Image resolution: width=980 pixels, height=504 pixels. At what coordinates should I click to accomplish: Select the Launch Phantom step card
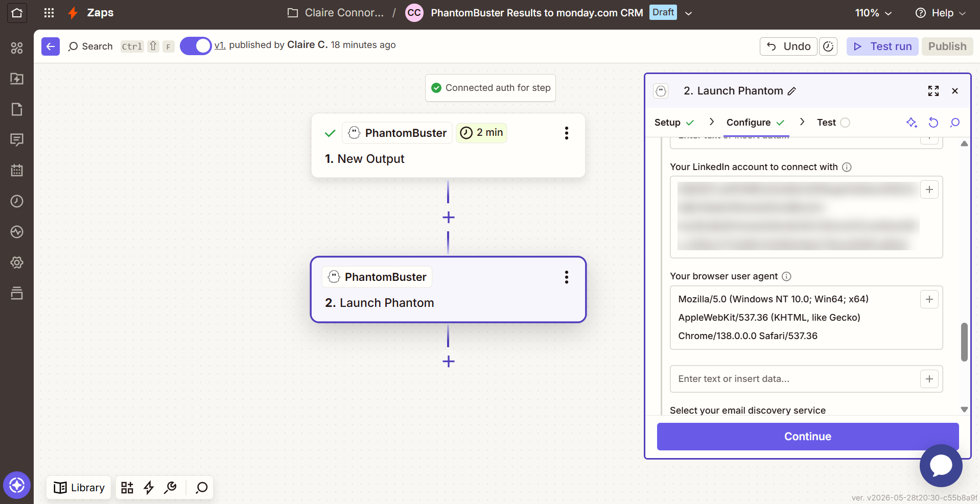point(448,290)
